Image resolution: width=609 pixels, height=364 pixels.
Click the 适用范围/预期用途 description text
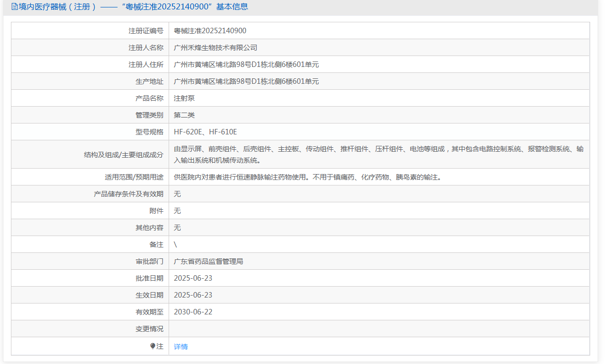[307, 177]
